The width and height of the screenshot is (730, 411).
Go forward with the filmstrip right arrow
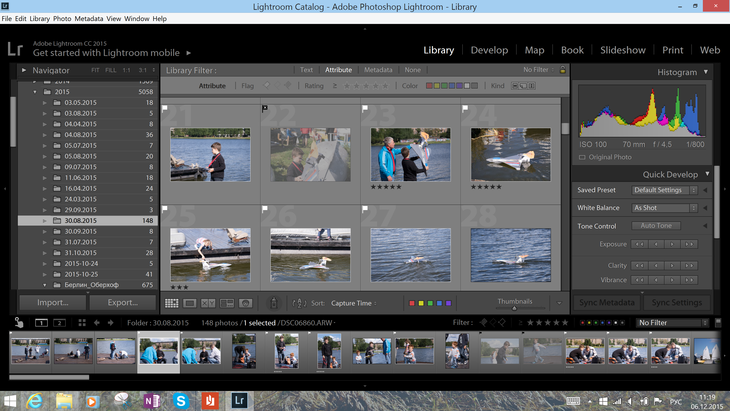[110, 323]
